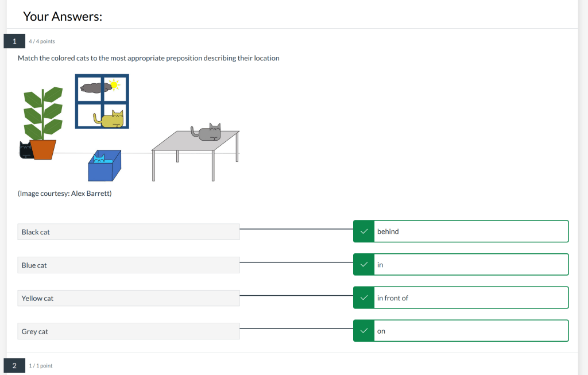Screen dimensions: 588x375
Task: Click the green checkmark beside 'in'
Action: [x=363, y=265]
